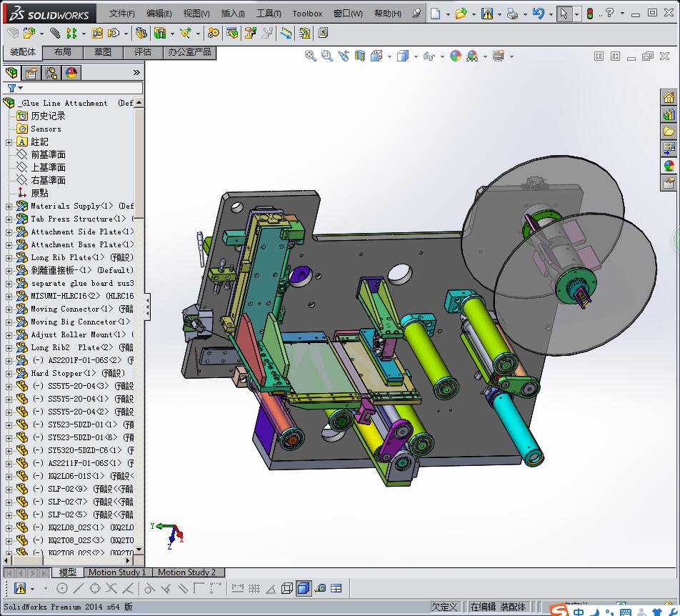Open Appearances tab in task pane
680x616 pixels.
point(669,165)
